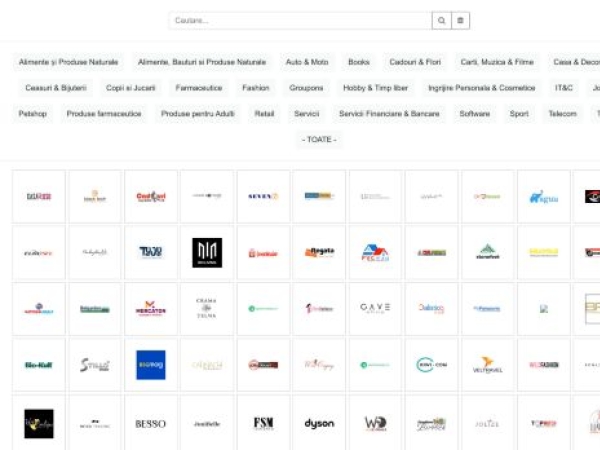Choose the Groupons filter
The image size is (600, 450).
(306, 88)
